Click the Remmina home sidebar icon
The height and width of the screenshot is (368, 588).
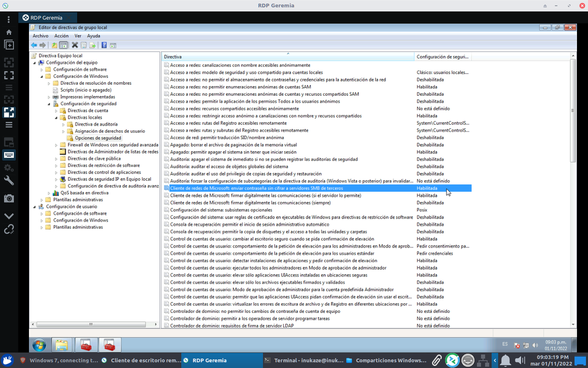coord(9,32)
